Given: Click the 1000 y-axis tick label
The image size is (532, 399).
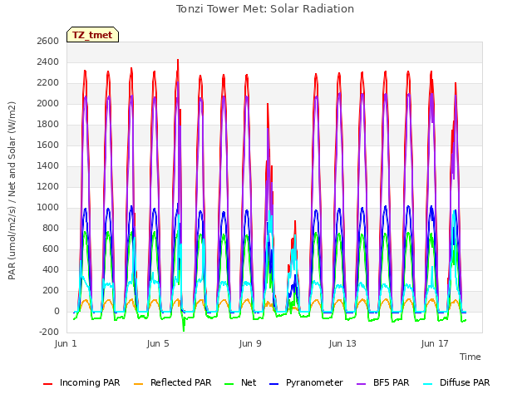Looking at the screenshot, I should pos(48,208).
